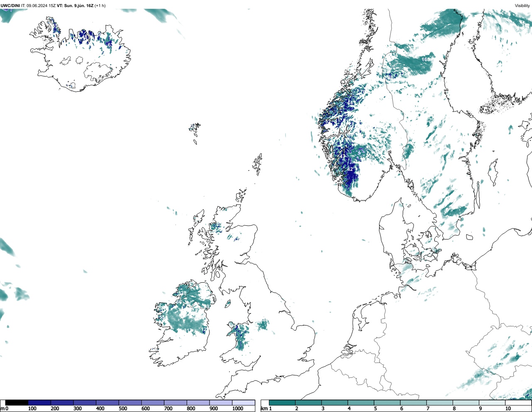The width and height of the screenshot is (532, 412).
Task: Click the 'UWC/DINI' model label
Action: 10,5
